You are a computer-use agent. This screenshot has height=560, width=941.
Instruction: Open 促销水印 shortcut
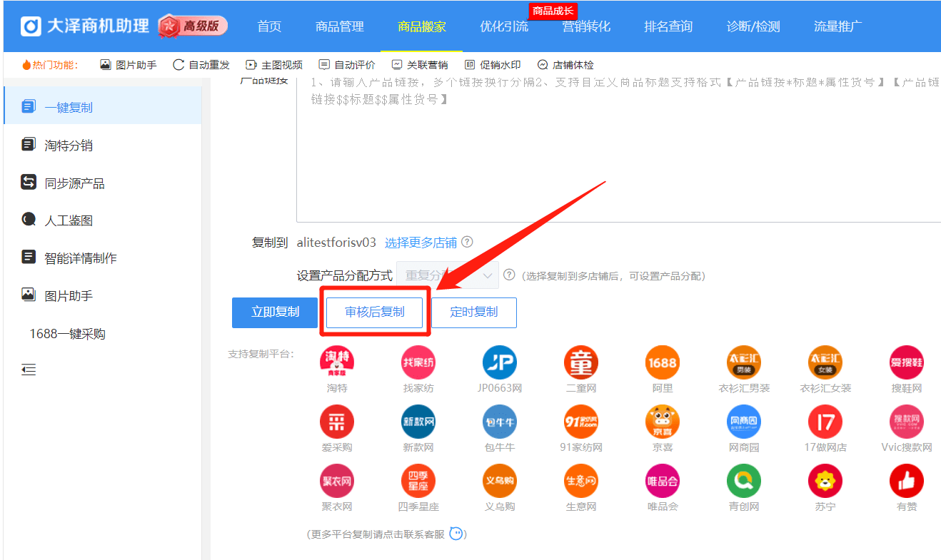[493, 65]
